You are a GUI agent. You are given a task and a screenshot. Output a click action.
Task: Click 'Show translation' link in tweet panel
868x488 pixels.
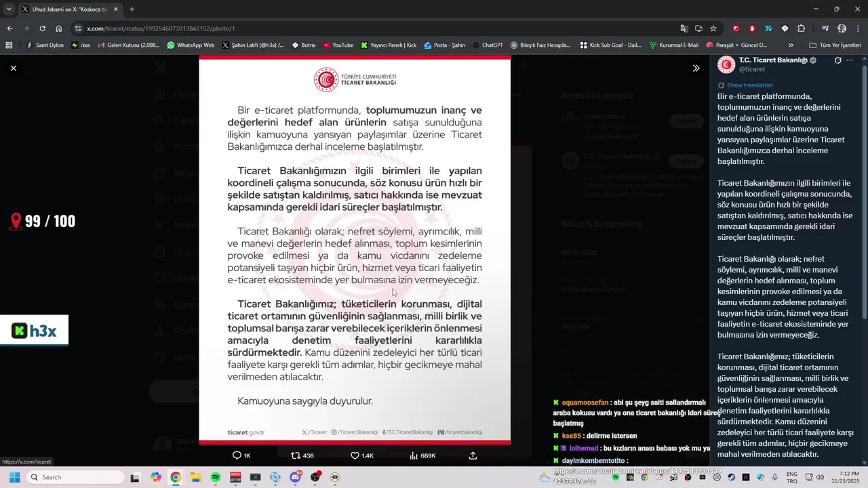749,85
